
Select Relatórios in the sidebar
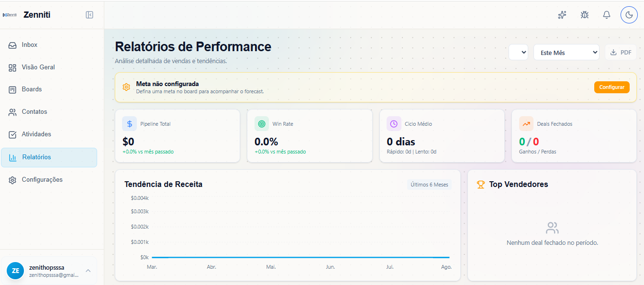click(x=49, y=157)
